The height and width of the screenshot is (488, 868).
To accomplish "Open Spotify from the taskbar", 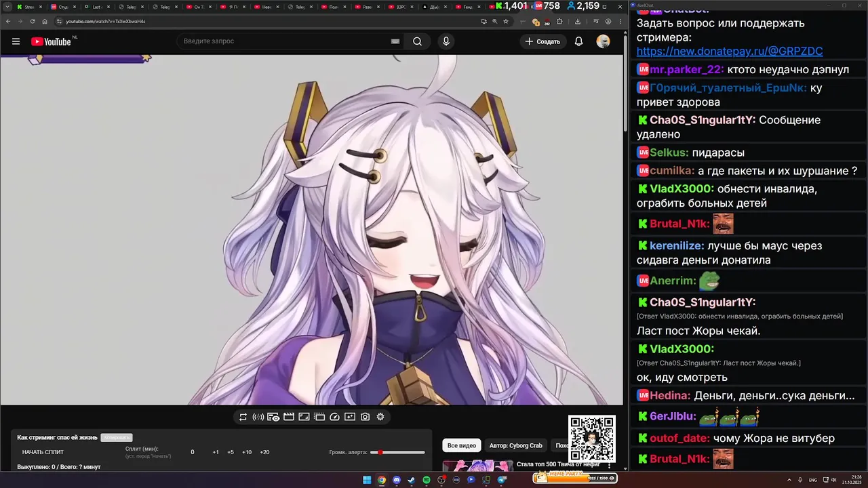I will [x=427, y=480].
